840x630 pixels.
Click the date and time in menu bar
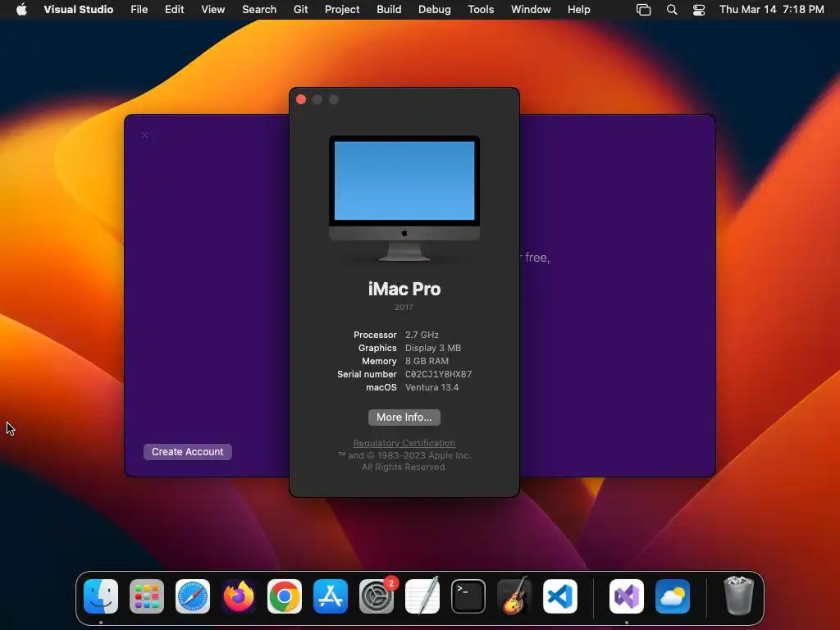[771, 9]
